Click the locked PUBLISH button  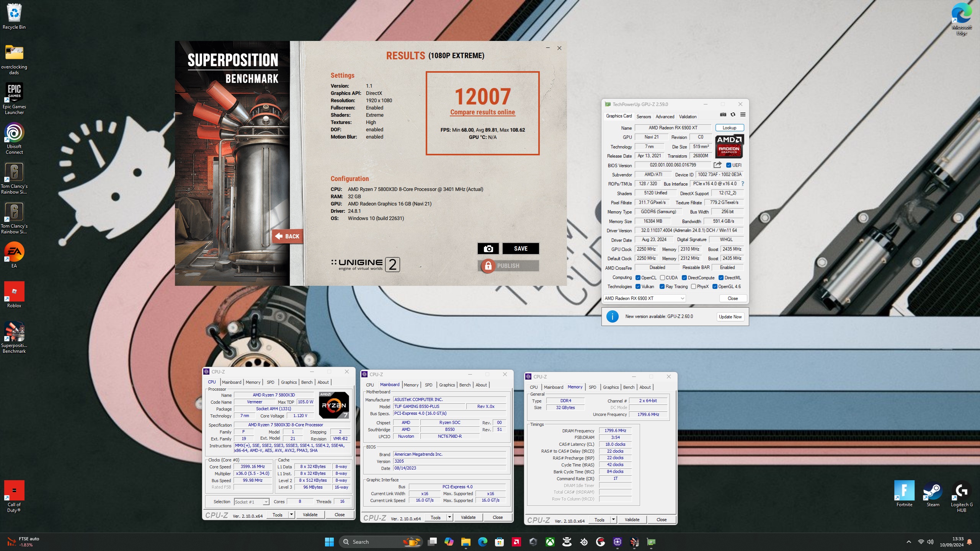tap(508, 266)
